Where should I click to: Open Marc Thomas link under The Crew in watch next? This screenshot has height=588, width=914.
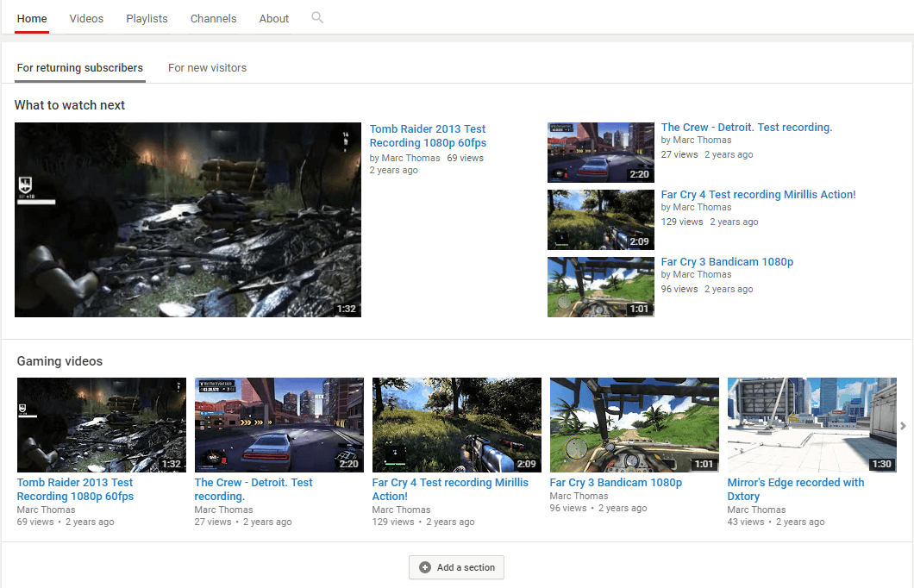point(702,140)
